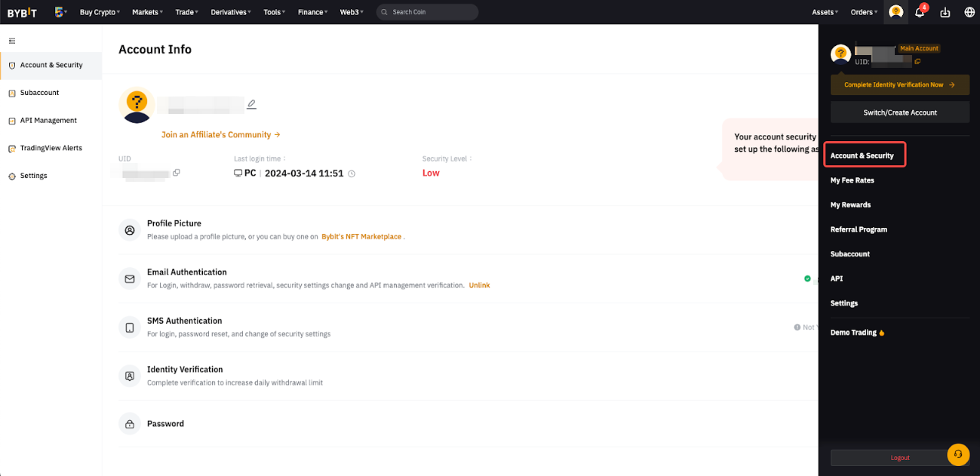Click the download/export icon in top bar

point(945,12)
